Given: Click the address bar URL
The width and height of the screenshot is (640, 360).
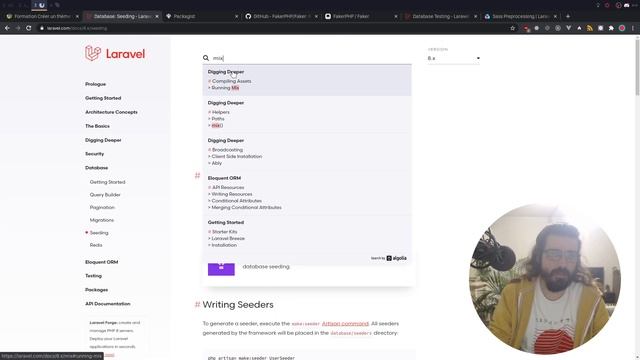Looking at the screenshot, I should point(77,28).
